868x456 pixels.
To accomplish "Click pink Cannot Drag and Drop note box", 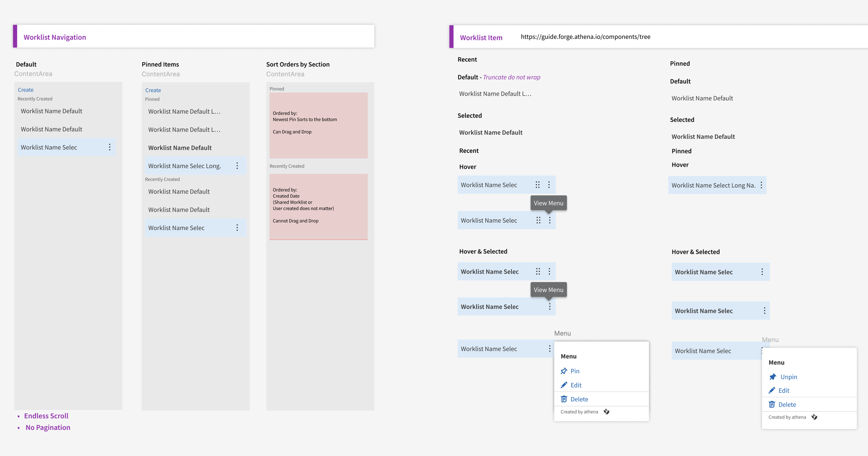I will tap(318, 206).
